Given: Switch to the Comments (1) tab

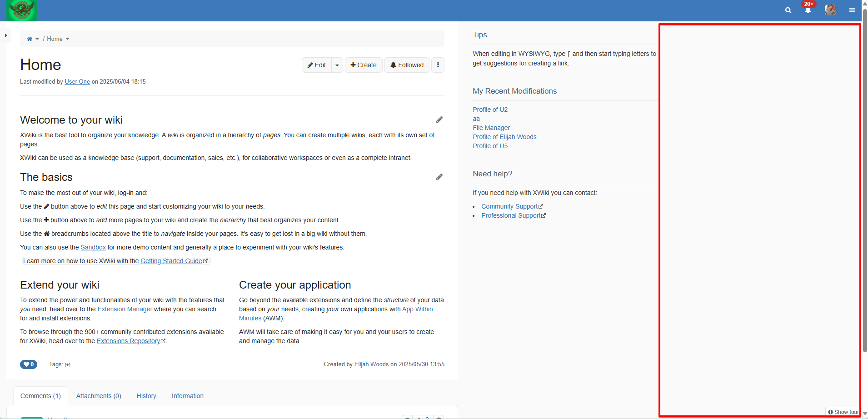Looking at the screenshot, I should (40, 396).
